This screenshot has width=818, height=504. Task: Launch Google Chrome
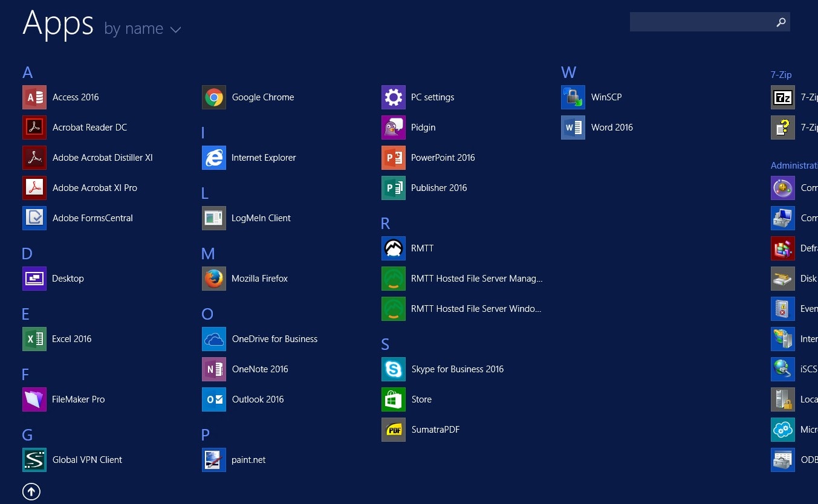click(x=248, y=97)
